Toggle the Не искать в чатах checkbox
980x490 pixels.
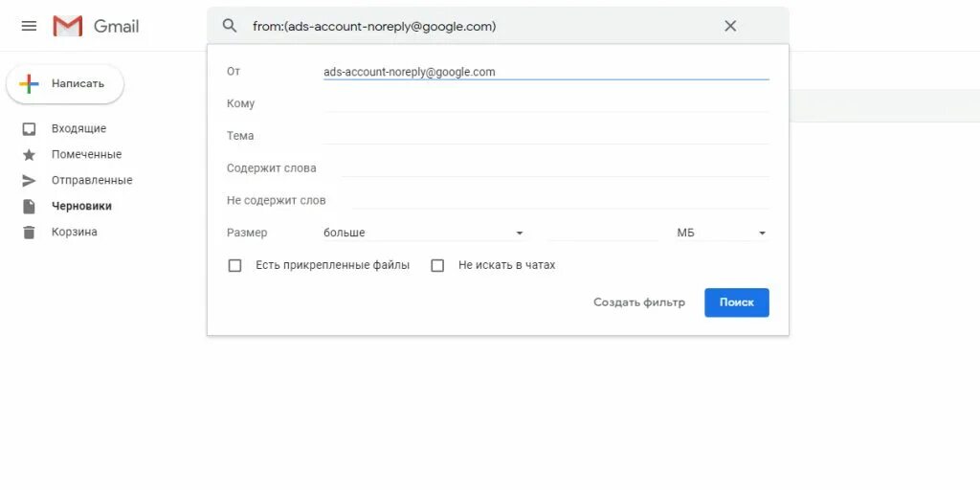tap(437, 266)
